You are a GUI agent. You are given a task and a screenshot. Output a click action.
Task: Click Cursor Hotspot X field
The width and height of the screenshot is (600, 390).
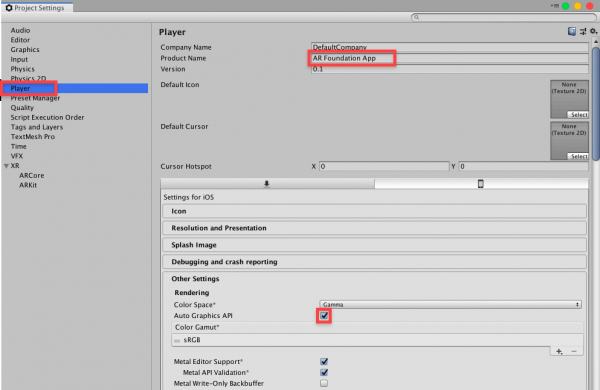click(x=384, y=166)
